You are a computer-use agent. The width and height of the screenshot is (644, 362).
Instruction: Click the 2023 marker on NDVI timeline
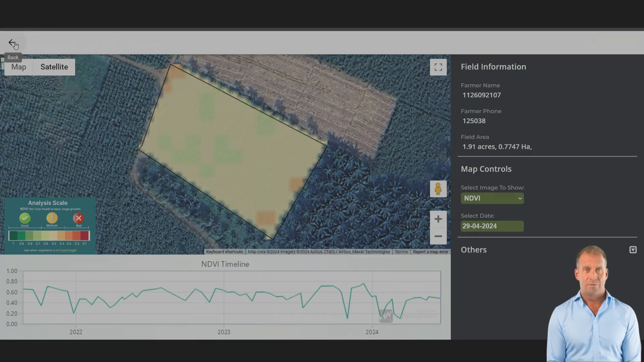(224, 332)
